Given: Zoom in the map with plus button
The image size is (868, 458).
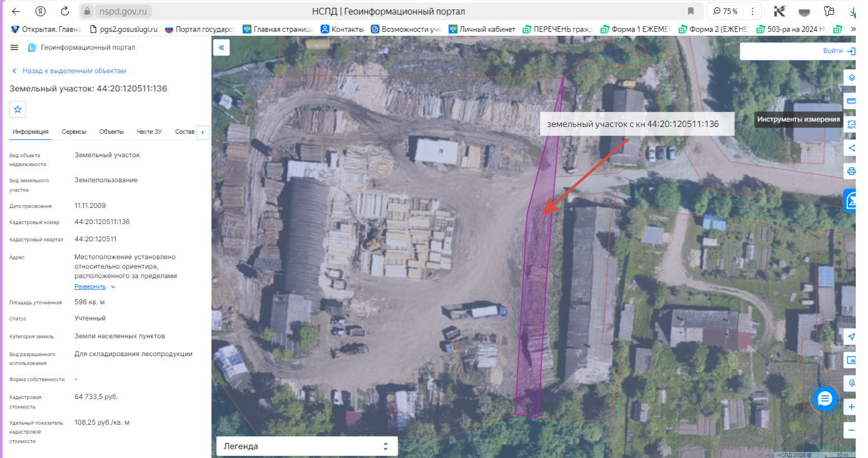Looking at the screenshot, I should (x=851, y=407).
